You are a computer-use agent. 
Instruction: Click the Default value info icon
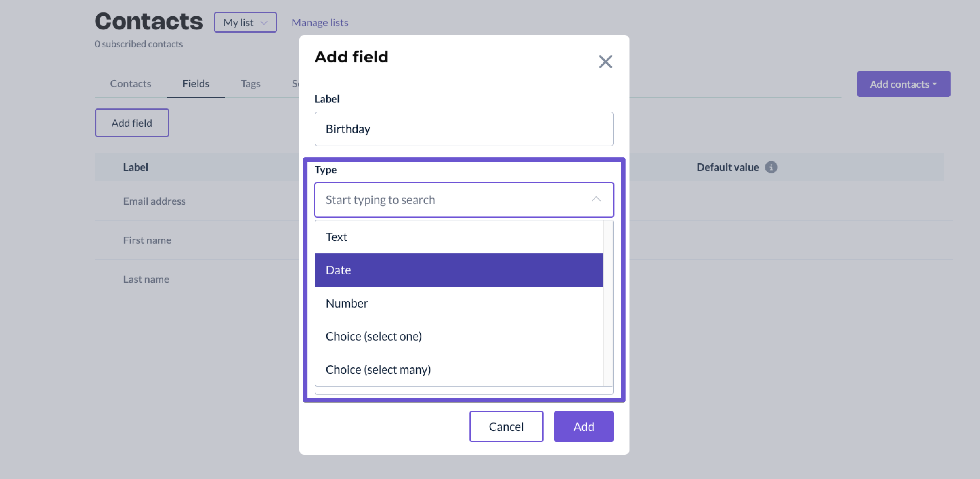(x=771, y=167)
